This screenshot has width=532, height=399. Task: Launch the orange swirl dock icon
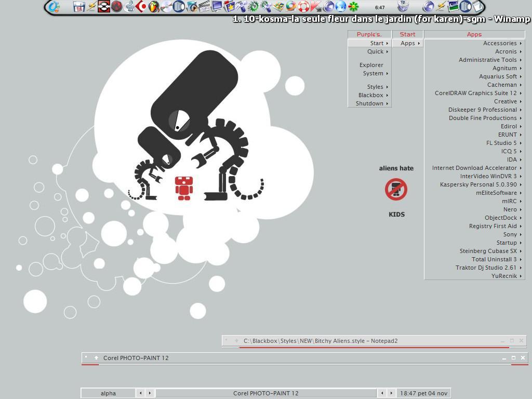pos(291,6)
